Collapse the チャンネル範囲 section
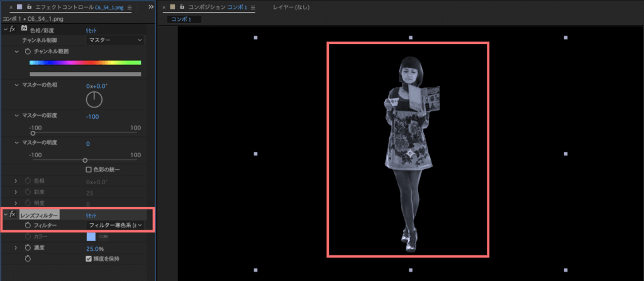The image size is (644, 281). pyautogui.click(x=17, y=52)
